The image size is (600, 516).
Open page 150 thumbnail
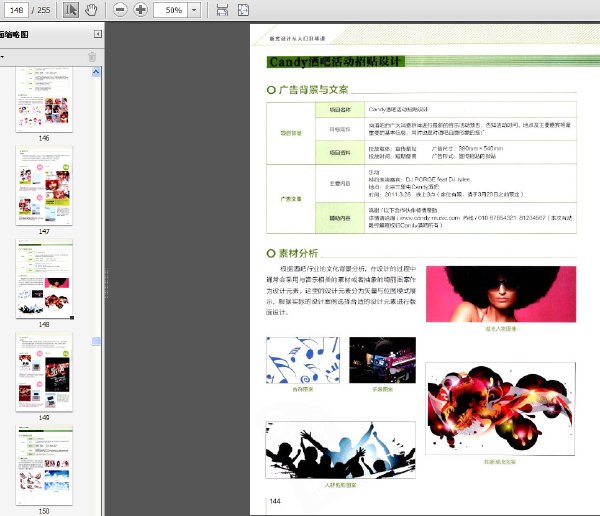[x=44, y=465]
